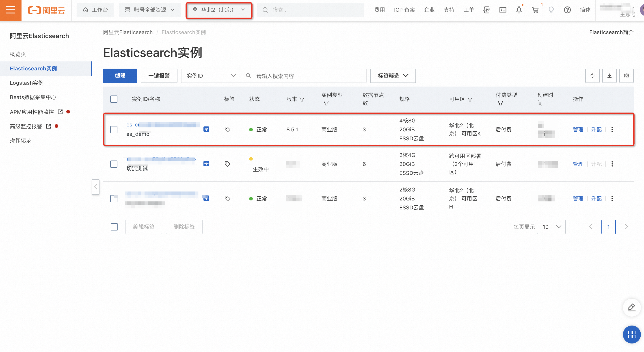This screenshot has width=644, height=352.
Task: Change the 每页显示 page size dropdown
Action: coord(551,227)
